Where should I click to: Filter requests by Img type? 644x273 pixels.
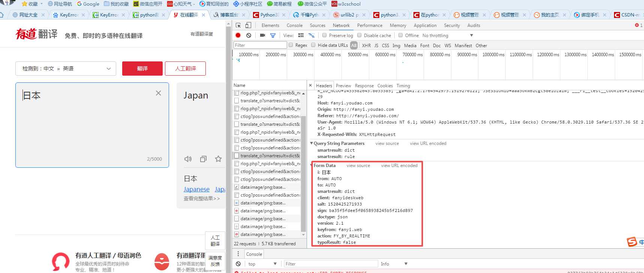point(396,45)
